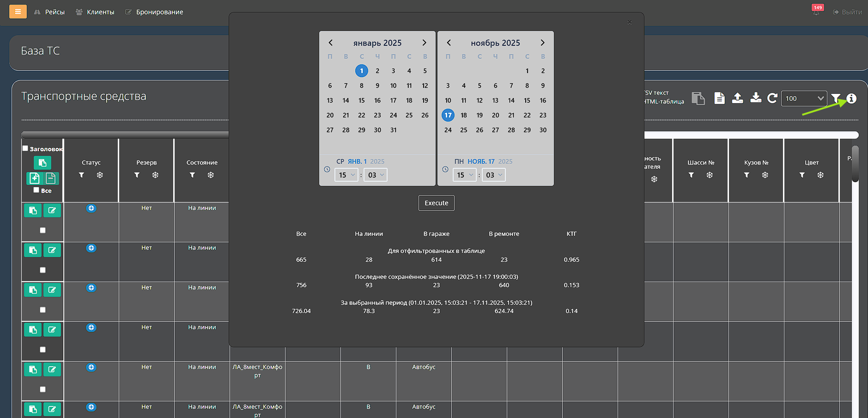868x418 pixels.
Task: Toggle the Заголовок checkbox
Action: 25,148
